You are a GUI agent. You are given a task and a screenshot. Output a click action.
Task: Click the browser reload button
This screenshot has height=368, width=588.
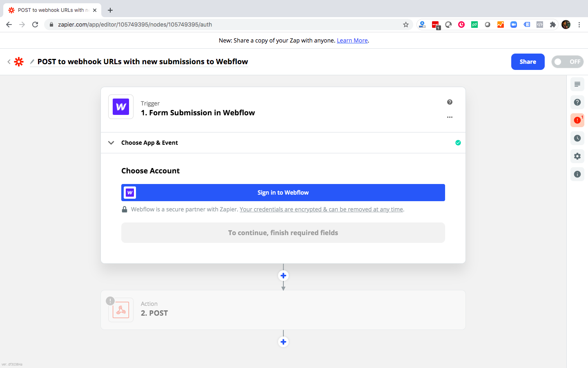35,25
